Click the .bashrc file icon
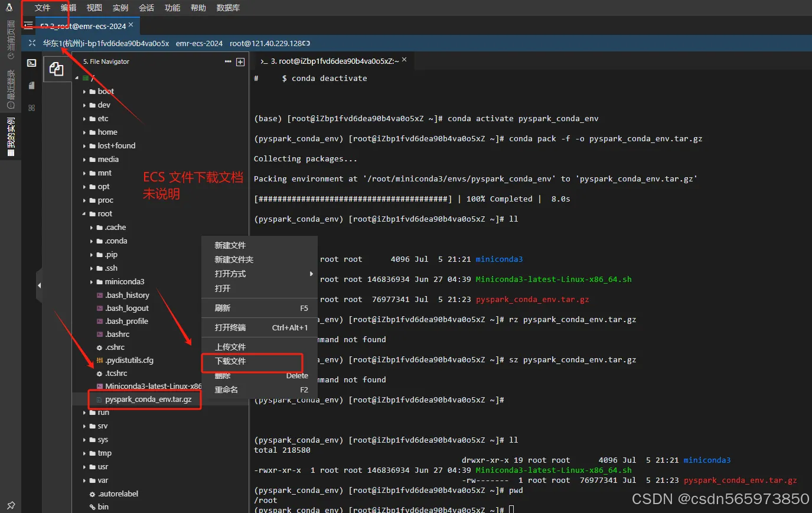This screenshot has height=513, width=812. 100,335
